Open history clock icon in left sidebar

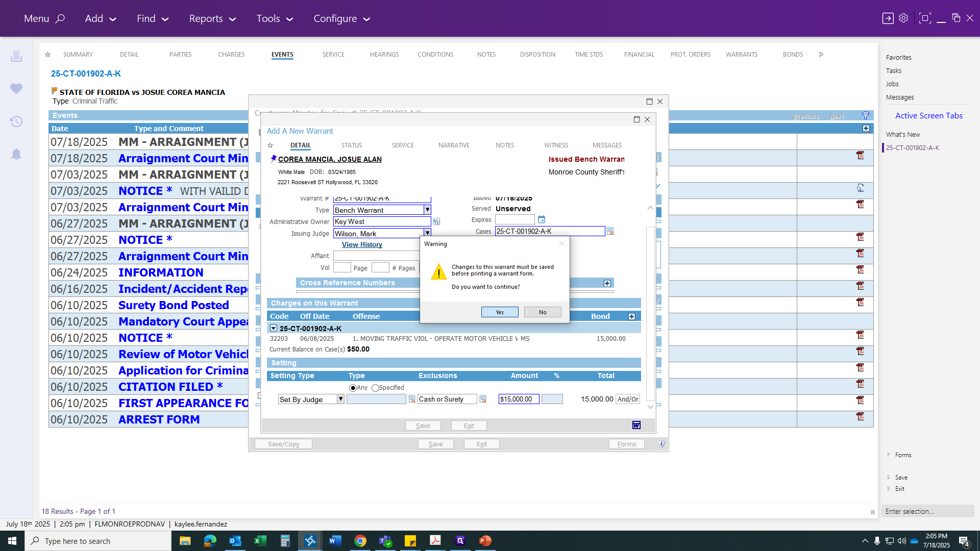click(x=16, y=121)
